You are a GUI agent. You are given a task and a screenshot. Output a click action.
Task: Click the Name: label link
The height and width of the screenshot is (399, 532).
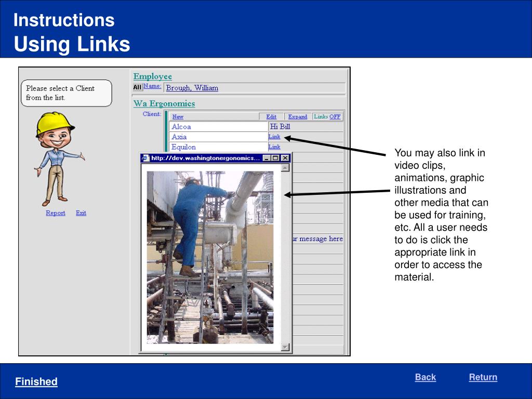152,86
